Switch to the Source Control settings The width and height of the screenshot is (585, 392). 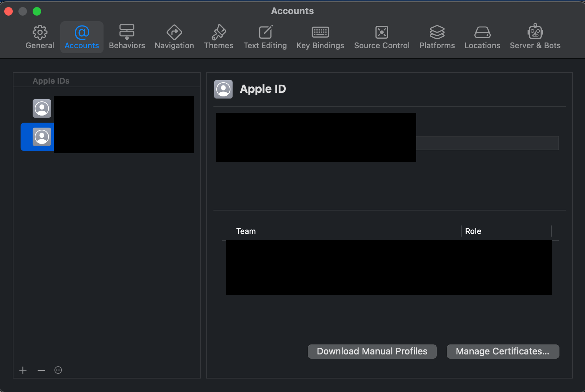tap(381, 37)
